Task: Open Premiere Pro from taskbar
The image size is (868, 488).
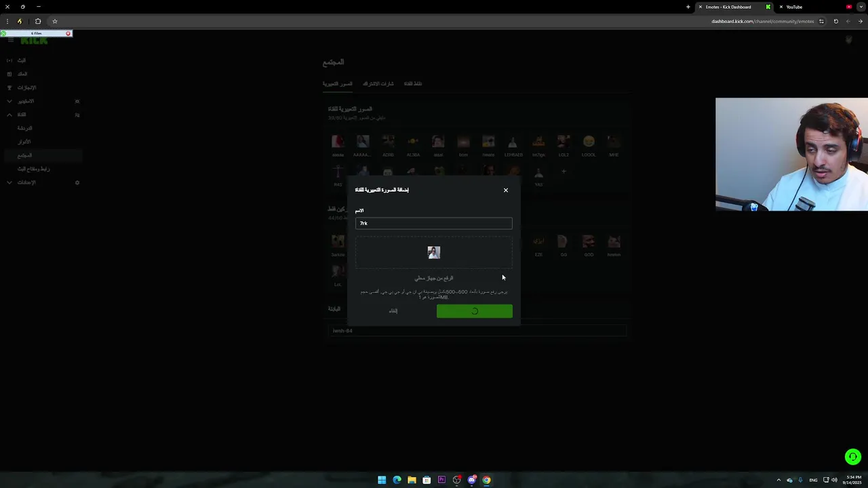Action: pos(441,480)
